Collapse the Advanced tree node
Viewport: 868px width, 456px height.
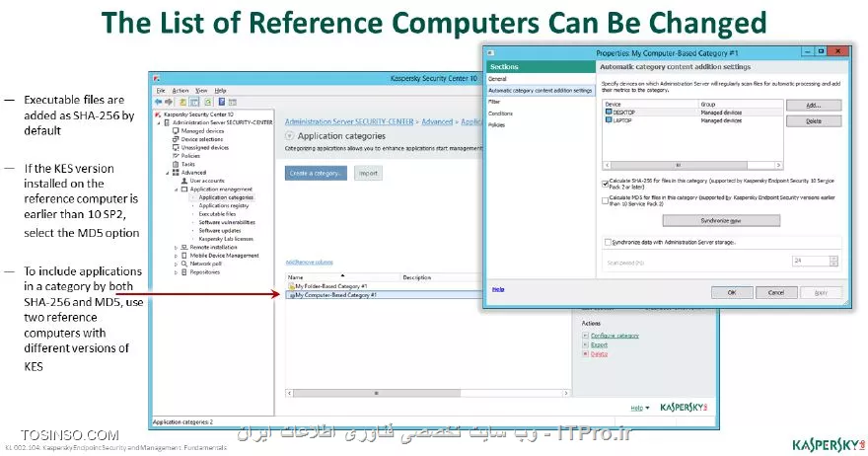click(x=168, y=173)
